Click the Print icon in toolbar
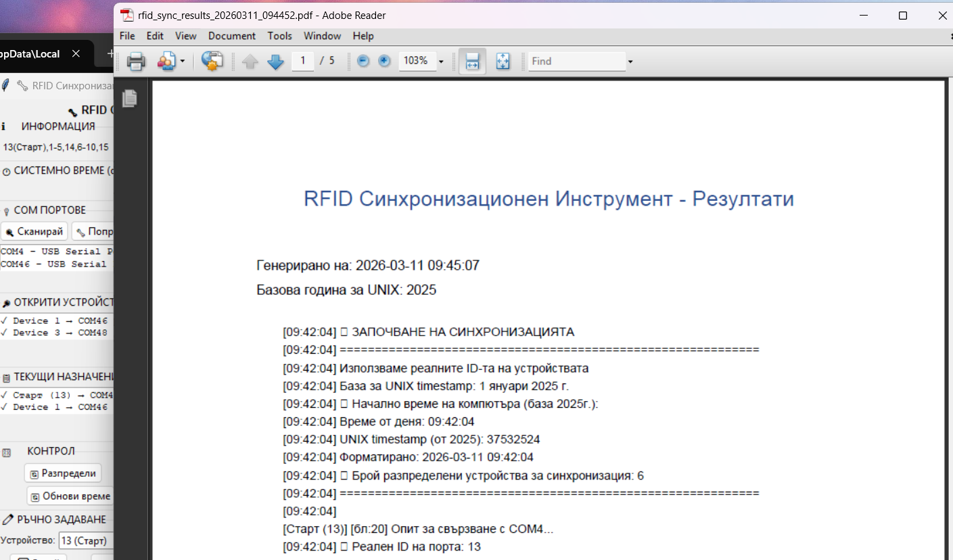The height and width of the screenshot is (560, 953). click(136, 62)
